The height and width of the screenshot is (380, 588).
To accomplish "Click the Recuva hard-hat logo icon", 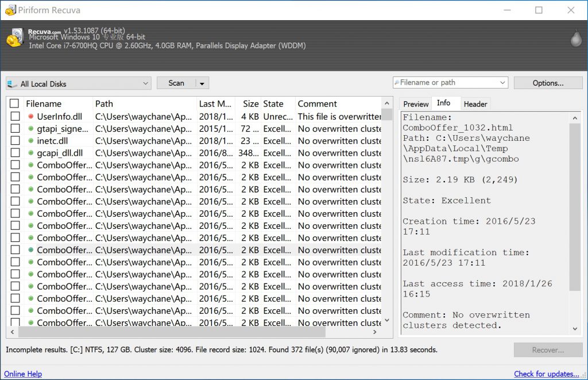I will pyautogui.click(x=16, y=37).
